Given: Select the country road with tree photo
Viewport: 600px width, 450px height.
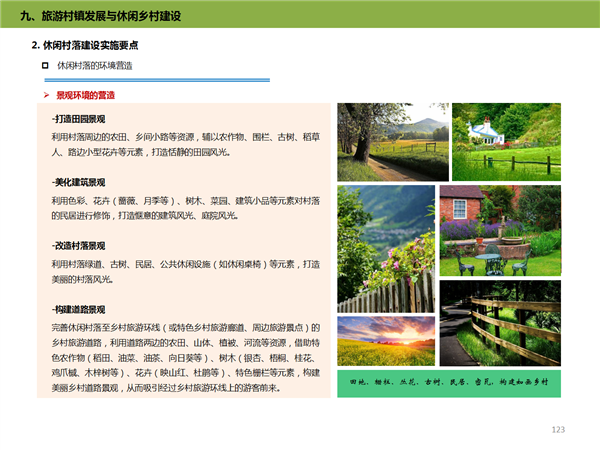Looking at the screenshot, I should 393,141.
